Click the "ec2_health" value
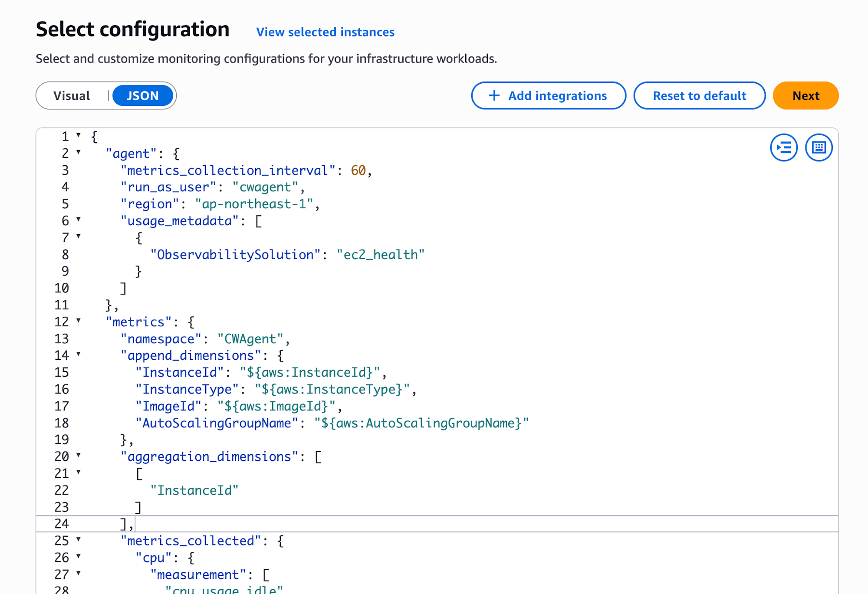The width and height of the screenshot is (868, 594). 380,255
